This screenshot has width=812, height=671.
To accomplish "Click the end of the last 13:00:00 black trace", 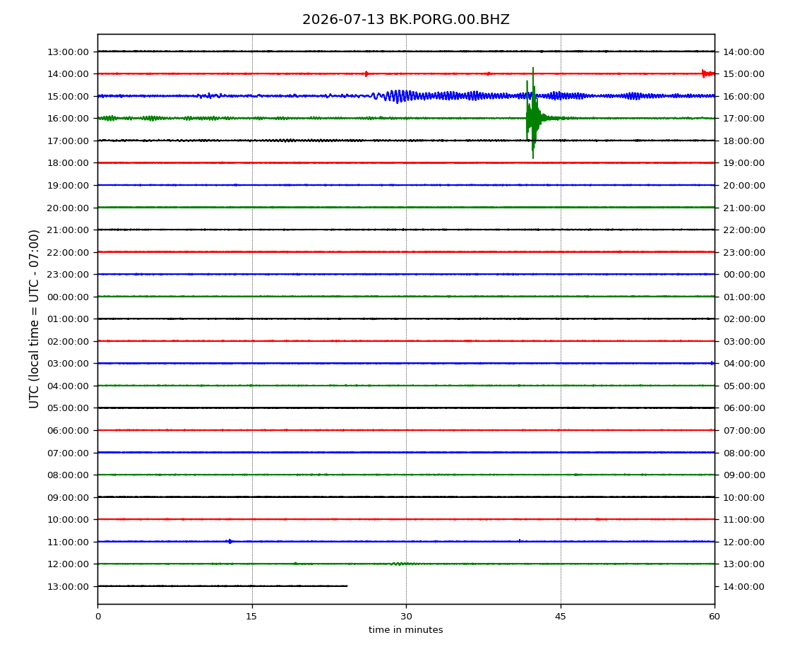I will pos(347,586).
